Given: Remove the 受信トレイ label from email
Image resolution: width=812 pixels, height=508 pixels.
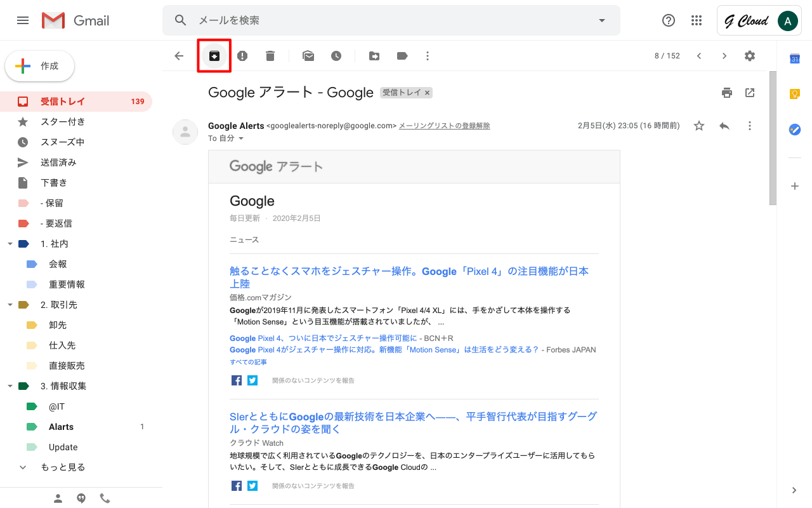Looking at the screenshot, I should click(x=428, y=93).
